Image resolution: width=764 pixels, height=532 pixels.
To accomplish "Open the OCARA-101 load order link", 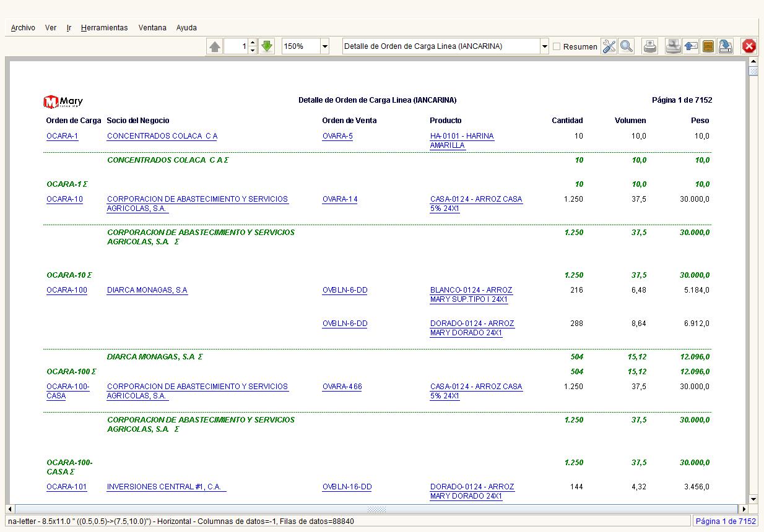I will [x=67, y=487].
